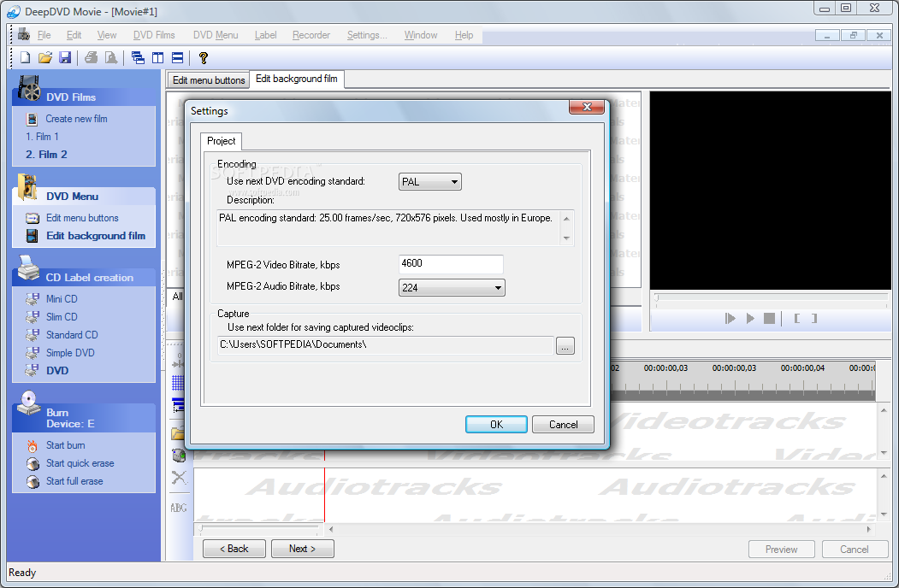Click the Tile vertically toolbar icon

click(x=157, y=57)
